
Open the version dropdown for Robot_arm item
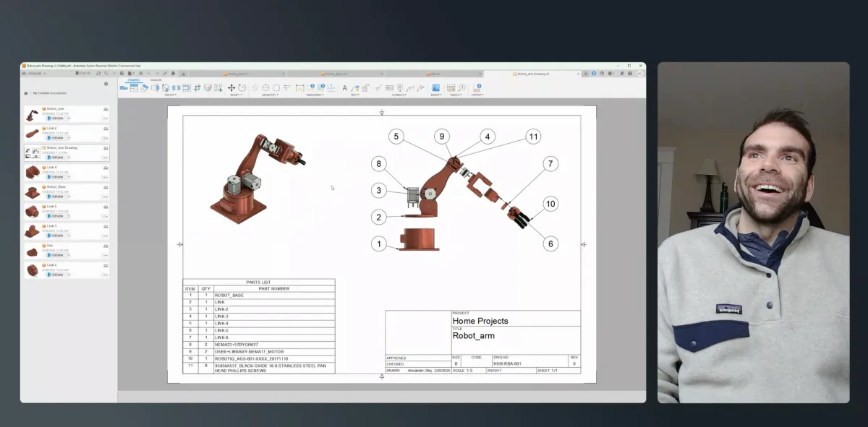[x=104, y=118]
